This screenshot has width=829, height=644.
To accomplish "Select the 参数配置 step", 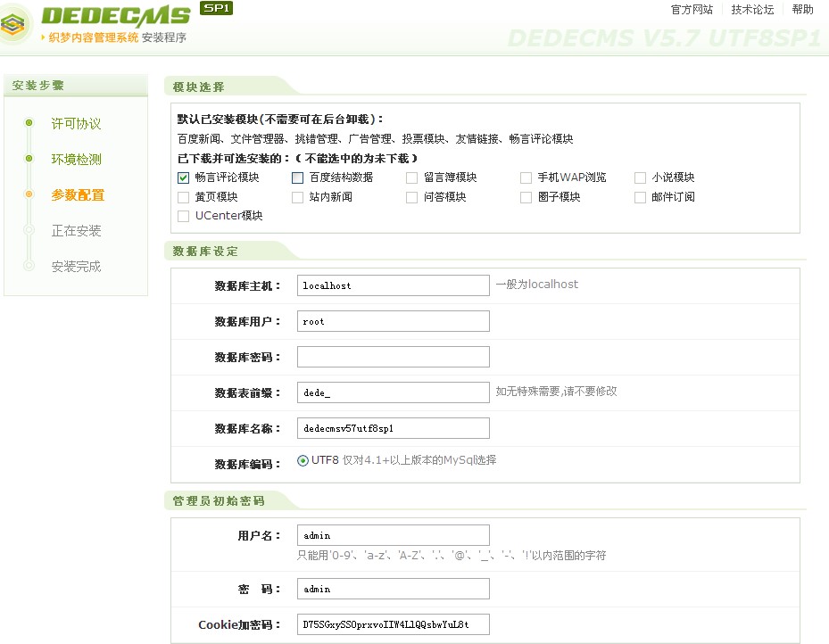I will (78, 195).
